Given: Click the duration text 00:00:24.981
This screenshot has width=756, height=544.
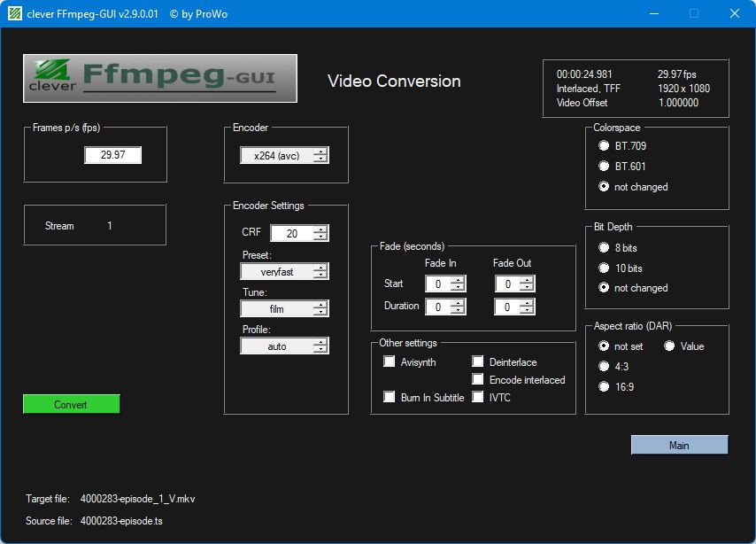Looking at the screenshot, I should (x=584, y=74).
